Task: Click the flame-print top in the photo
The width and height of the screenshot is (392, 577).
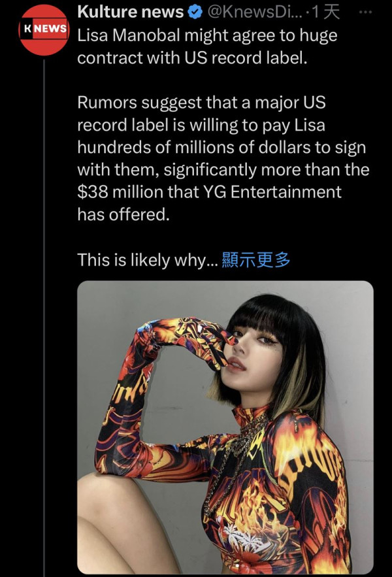Action: pyautogui.click(x=280, y=489)
